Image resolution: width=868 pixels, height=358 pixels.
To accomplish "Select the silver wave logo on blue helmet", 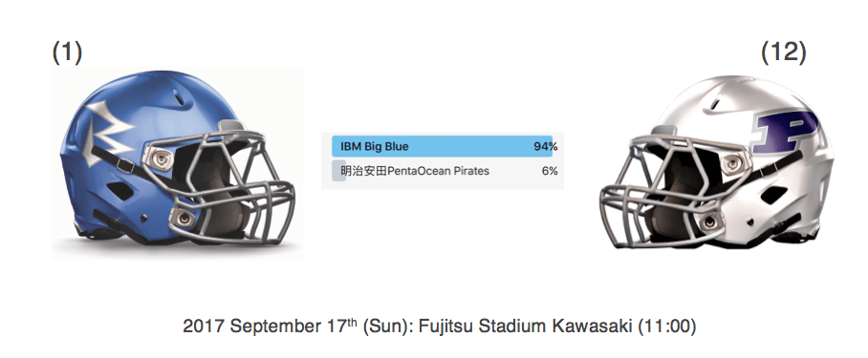I will [x=109, y=133].
